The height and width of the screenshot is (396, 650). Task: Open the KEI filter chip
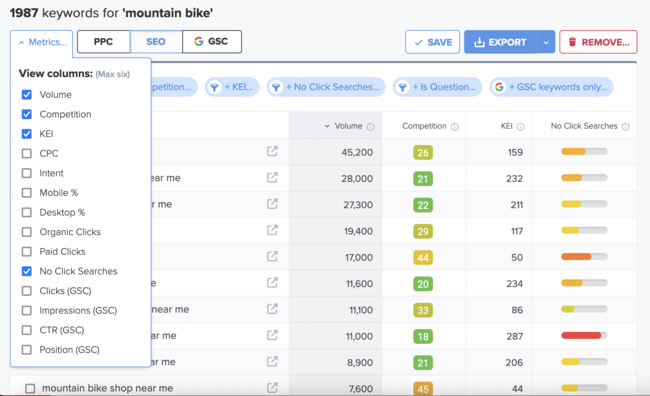(232, 87)
